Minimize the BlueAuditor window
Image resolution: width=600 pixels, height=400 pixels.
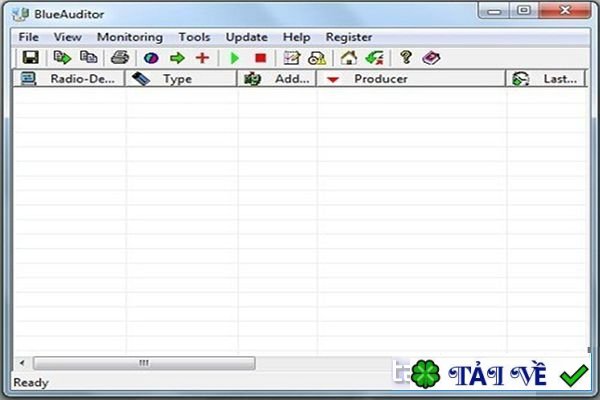494,11
